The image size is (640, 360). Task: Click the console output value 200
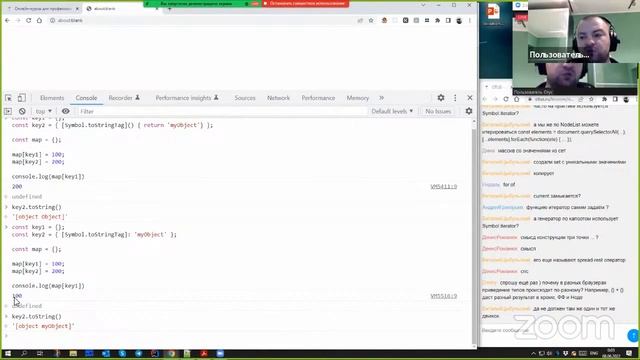coord(17,187)
